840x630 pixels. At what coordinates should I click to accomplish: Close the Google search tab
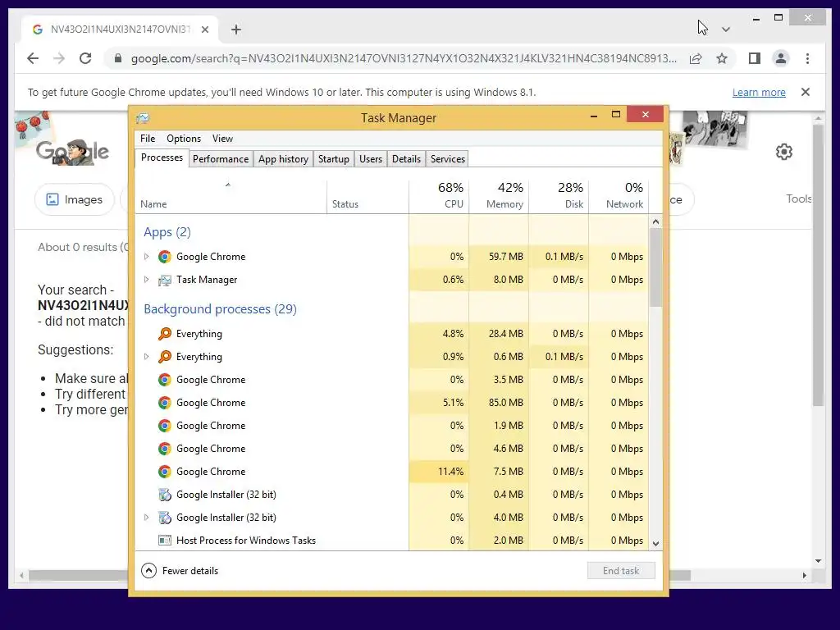coord(204,30)
